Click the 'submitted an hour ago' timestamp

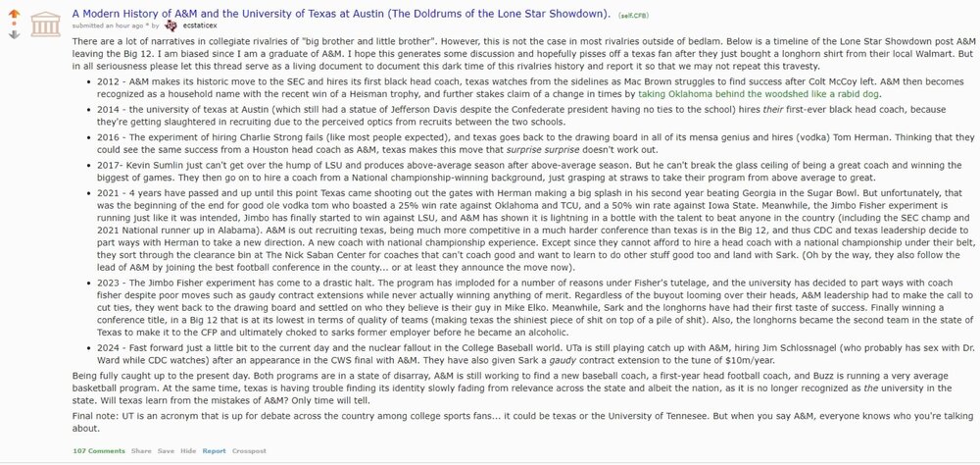[119, 25]
